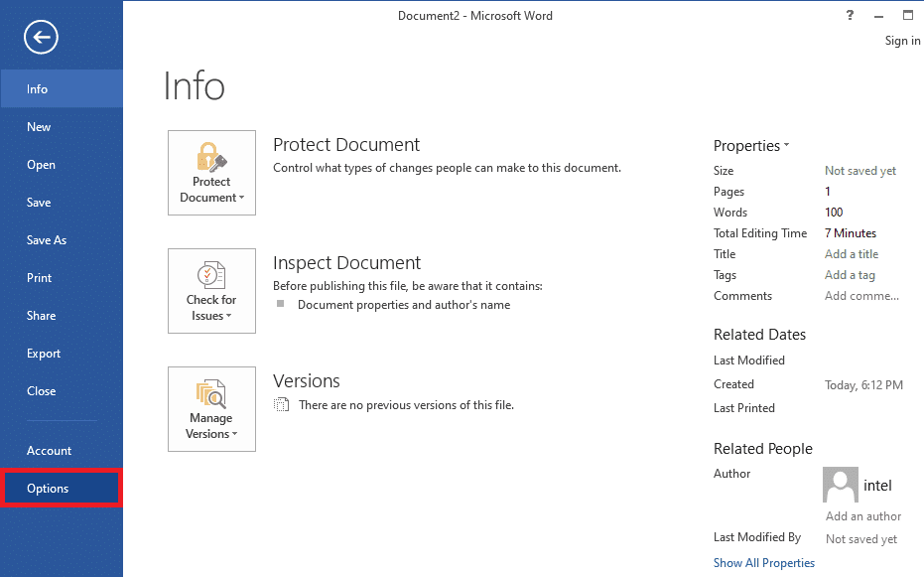Click the Sign in link
Image resolution: width=924 pixels, height=577 pixels.
coord(902,41)
